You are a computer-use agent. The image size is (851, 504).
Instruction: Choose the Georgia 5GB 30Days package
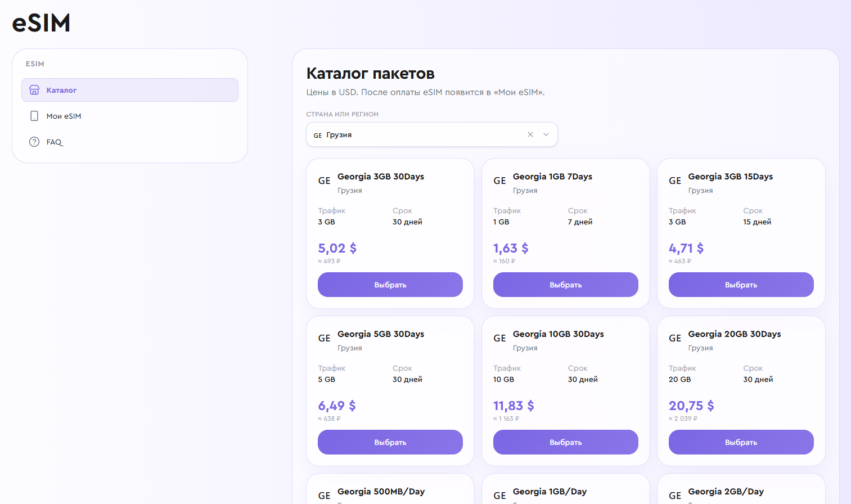[390, 442]
